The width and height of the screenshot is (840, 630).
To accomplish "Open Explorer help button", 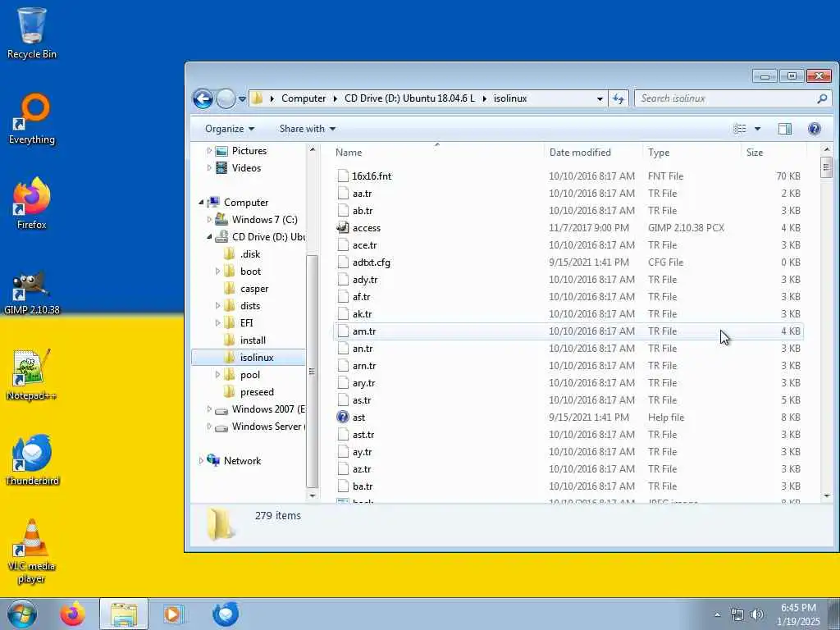I will click(815, 129).
